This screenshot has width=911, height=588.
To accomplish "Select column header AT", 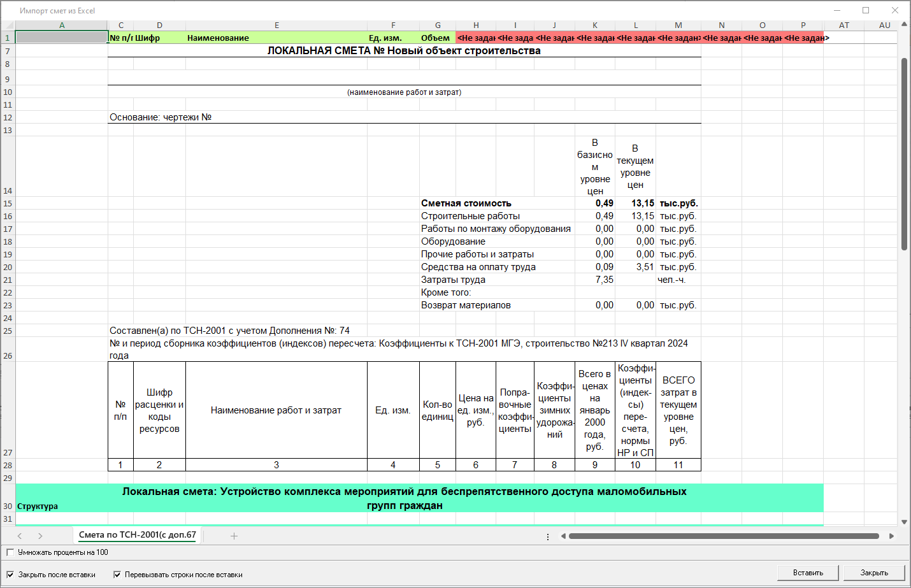I will (844, 25).
